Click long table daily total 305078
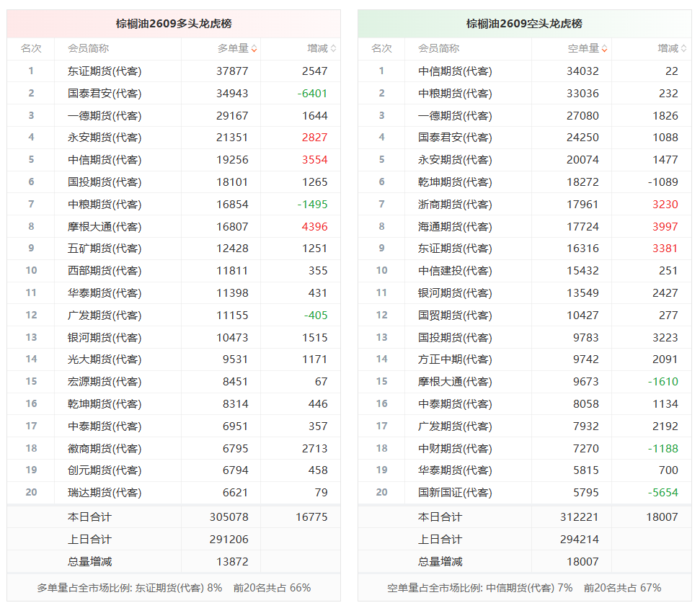 point(229,517)
